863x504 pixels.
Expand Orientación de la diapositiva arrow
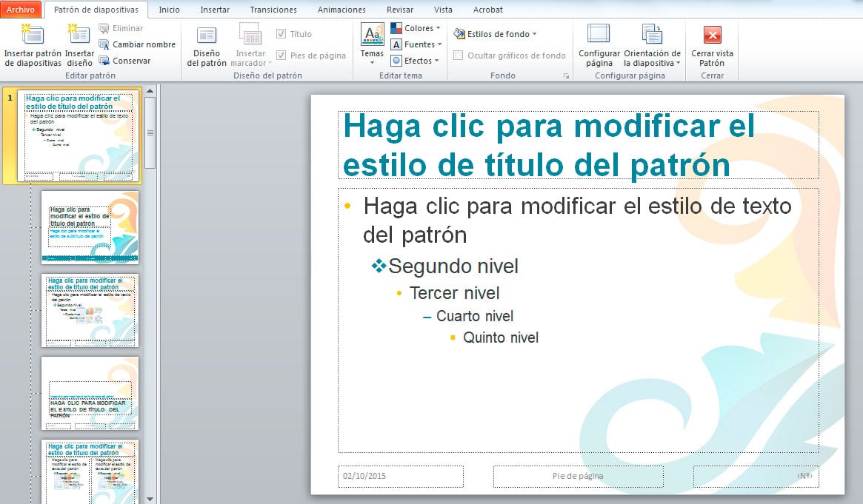coord(678,63)
